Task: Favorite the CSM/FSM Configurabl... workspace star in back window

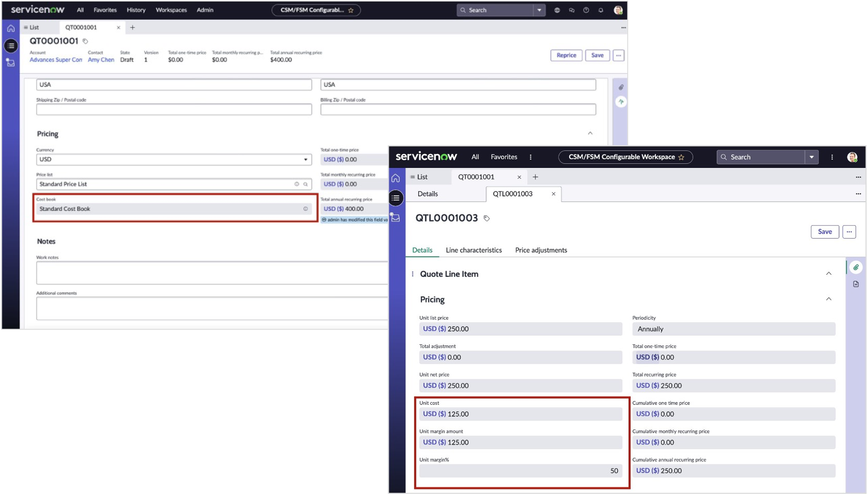Action: click(x=351, y=11)
